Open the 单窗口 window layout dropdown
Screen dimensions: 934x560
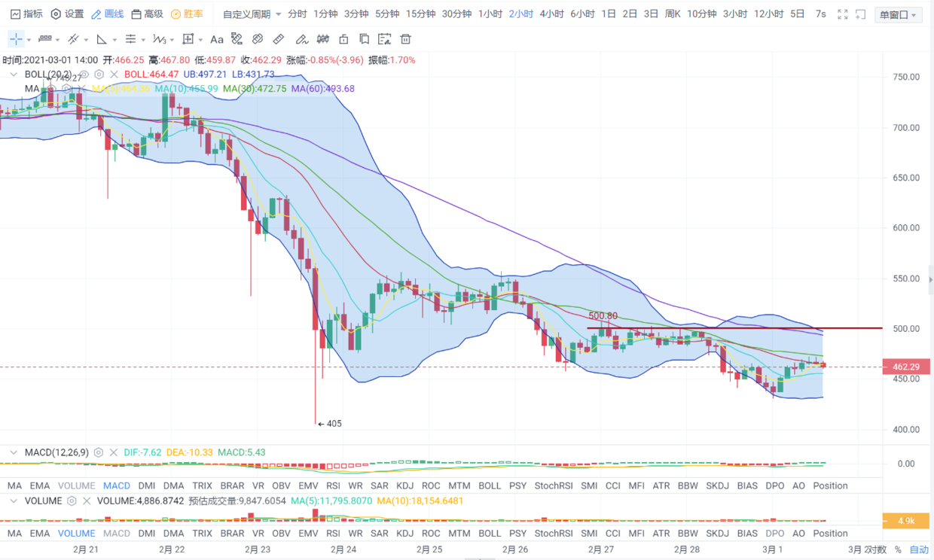click(898, 15)
